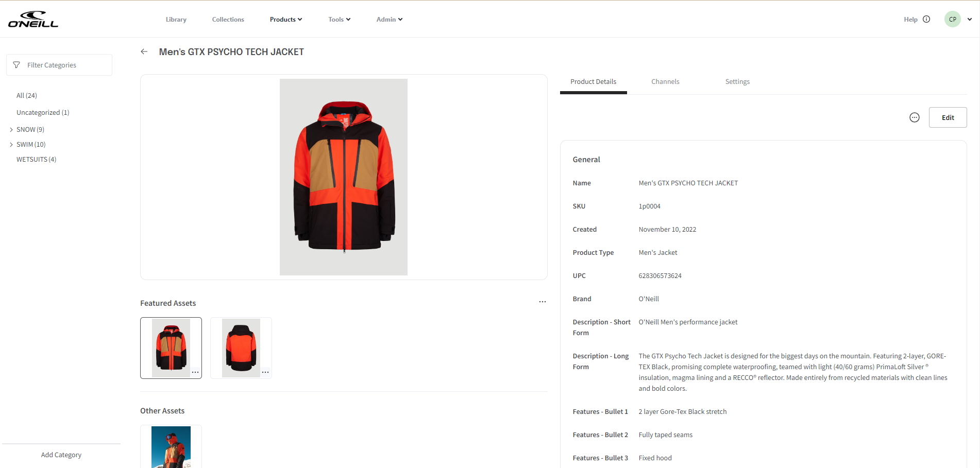Expand the account menu chevron
The width and height of the screenshot is (980, 468).
tap(970, 19)
